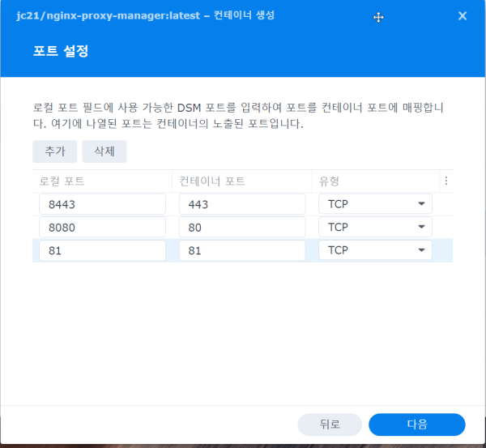Proceed with the 다음 button

[x=416, y=425]
